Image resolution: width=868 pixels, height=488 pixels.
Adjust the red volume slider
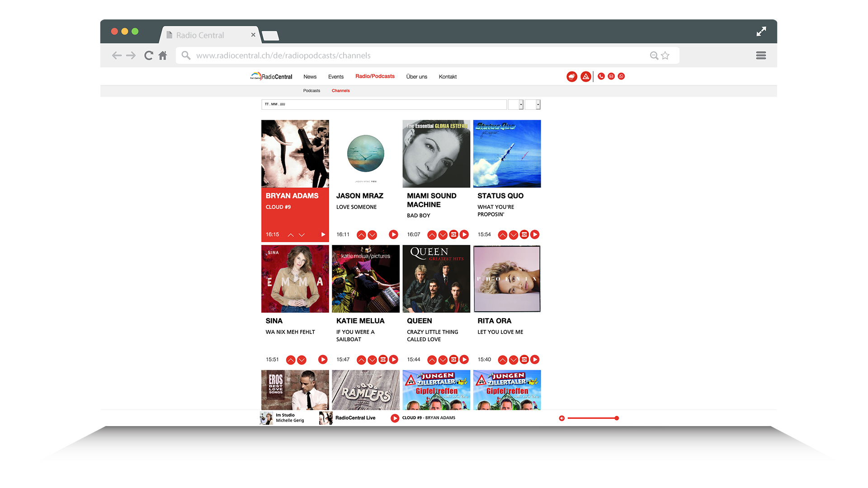593,418
